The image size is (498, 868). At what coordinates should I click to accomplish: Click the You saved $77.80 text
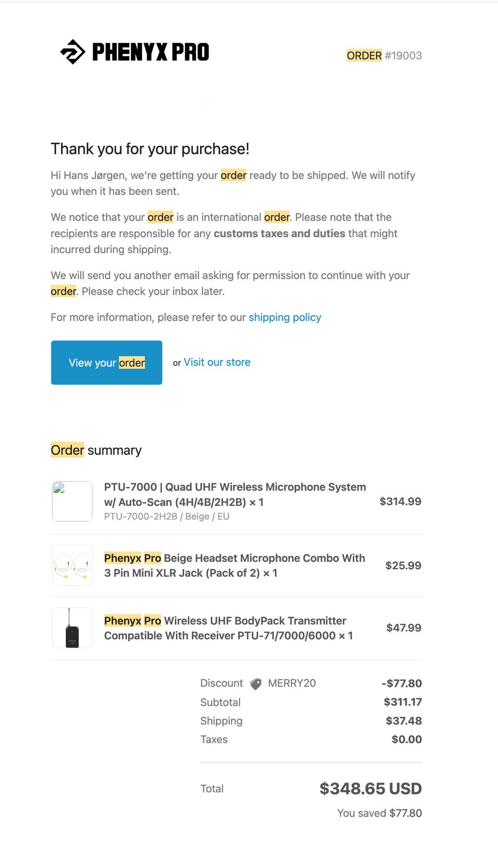click(x=379, y=813)
